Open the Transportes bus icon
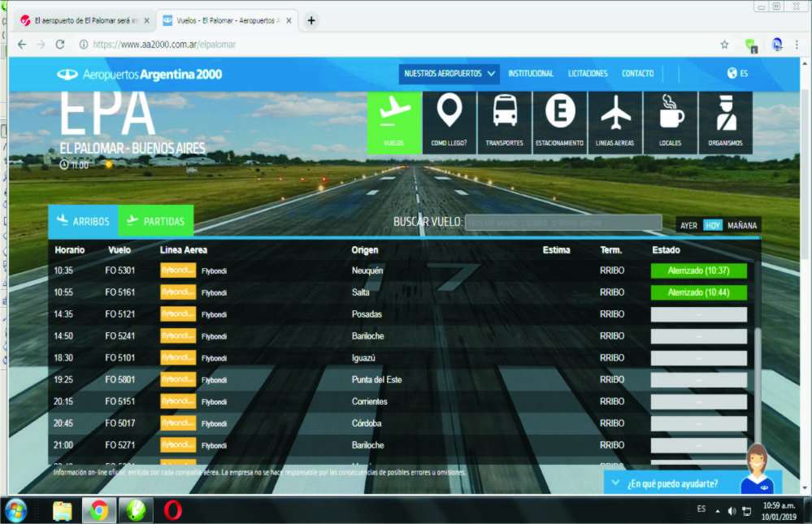Screen dimensions: 812x524 pos(505,122)
